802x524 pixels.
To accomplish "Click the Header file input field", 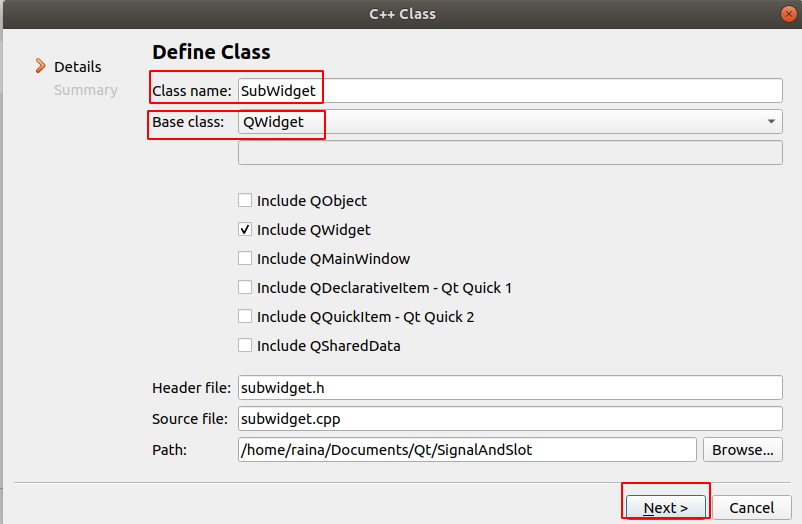I will tap(510, 388).
